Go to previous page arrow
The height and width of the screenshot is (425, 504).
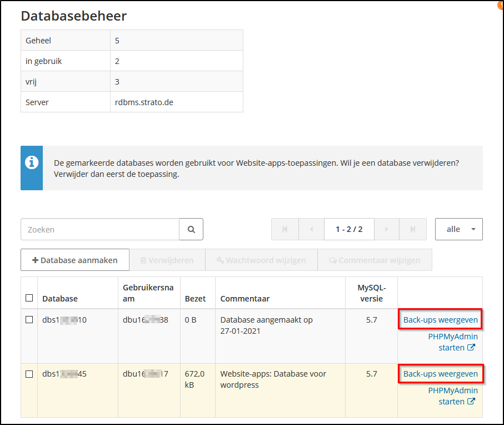coord(311,229)
